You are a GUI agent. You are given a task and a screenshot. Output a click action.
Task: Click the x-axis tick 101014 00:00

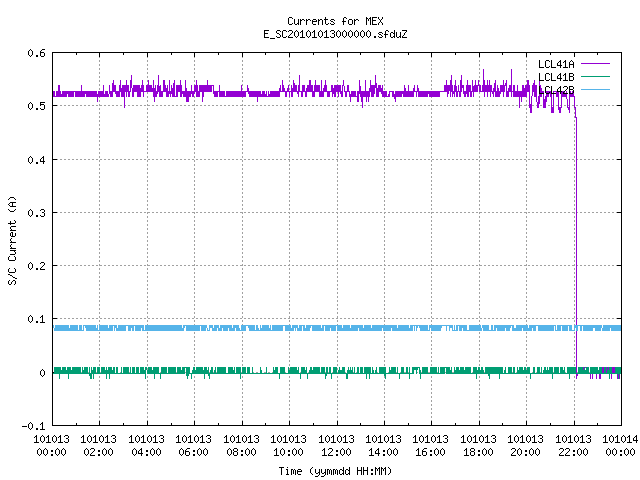point(620,445)
